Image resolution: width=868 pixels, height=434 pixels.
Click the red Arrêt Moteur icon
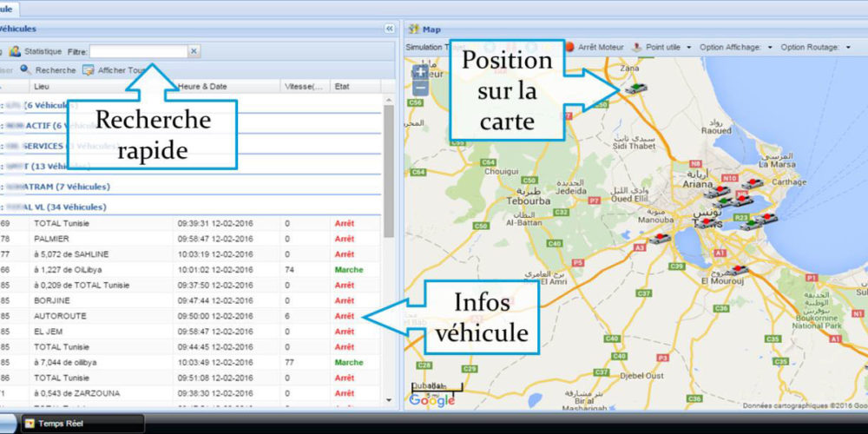coord(569,47)
